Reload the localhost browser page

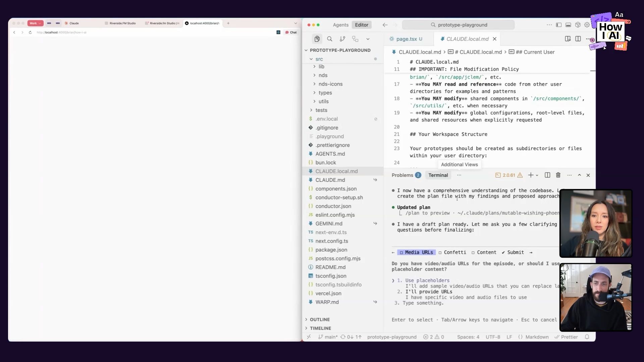[30, 33]
